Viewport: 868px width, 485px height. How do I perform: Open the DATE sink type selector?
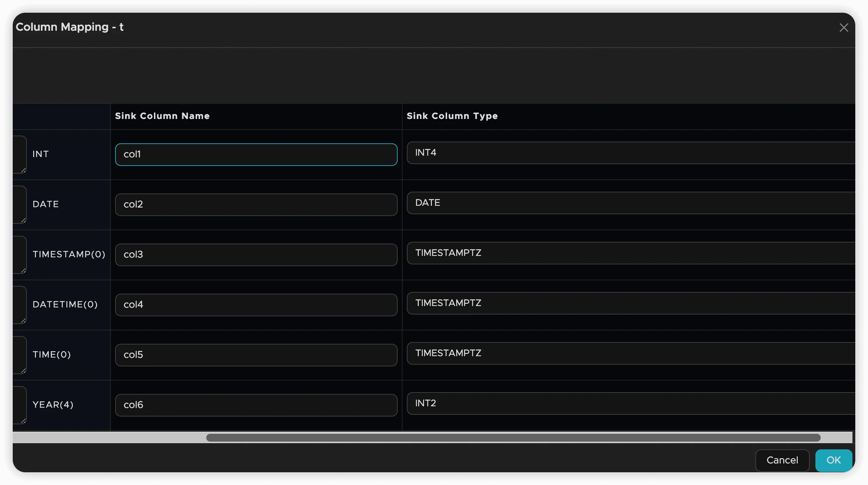630,203
